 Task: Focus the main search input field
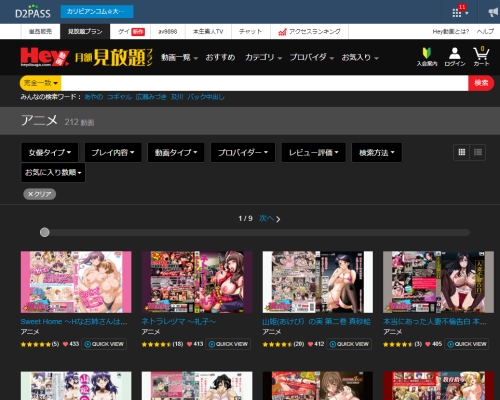tap(265, 83)
